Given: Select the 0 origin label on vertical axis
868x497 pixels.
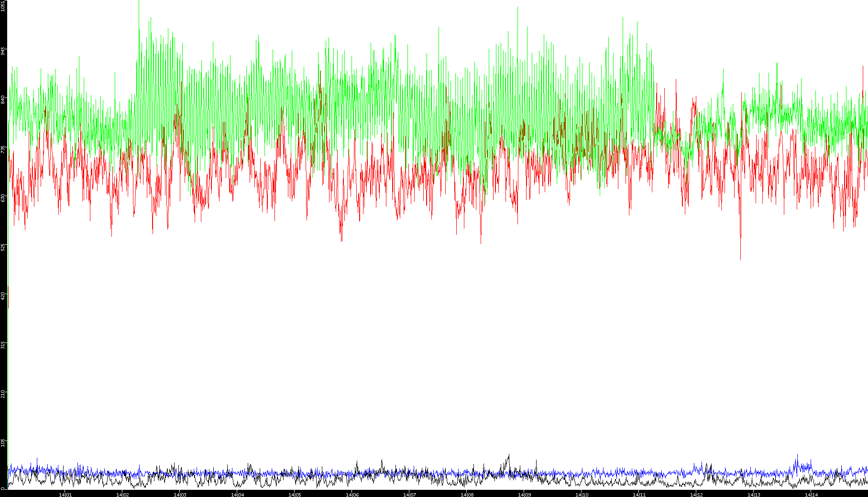Looking at the screenshot, I should [3, 488].
